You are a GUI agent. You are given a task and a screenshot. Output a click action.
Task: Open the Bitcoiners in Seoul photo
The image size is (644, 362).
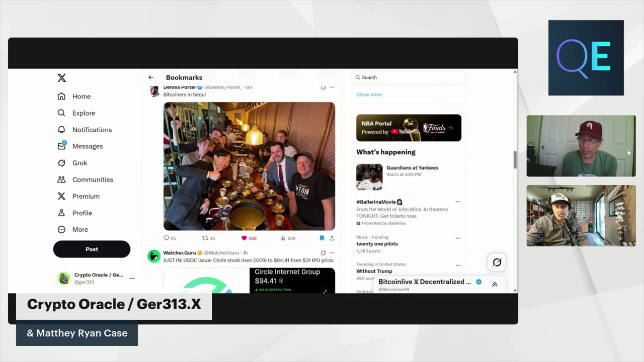click(249, 166)
